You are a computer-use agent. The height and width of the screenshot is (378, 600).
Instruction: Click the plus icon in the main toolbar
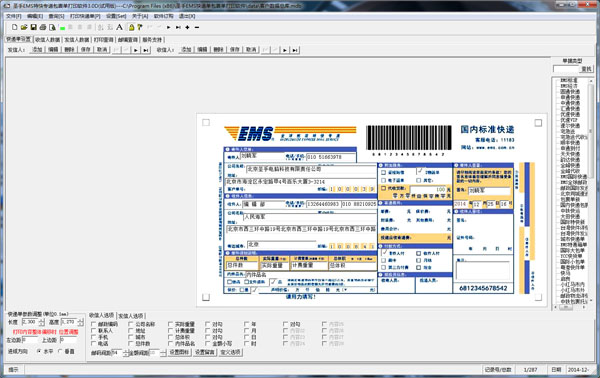tap(187, 27)
